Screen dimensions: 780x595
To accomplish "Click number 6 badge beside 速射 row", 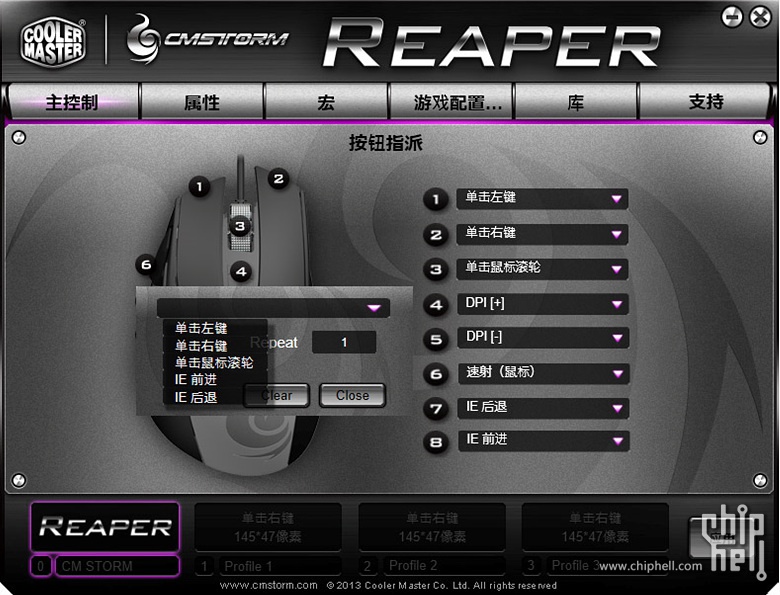I will coord(436,374).
